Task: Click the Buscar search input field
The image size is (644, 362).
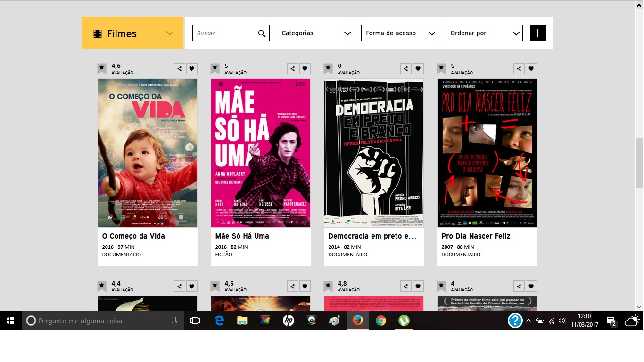Action: tap(231, 33)
